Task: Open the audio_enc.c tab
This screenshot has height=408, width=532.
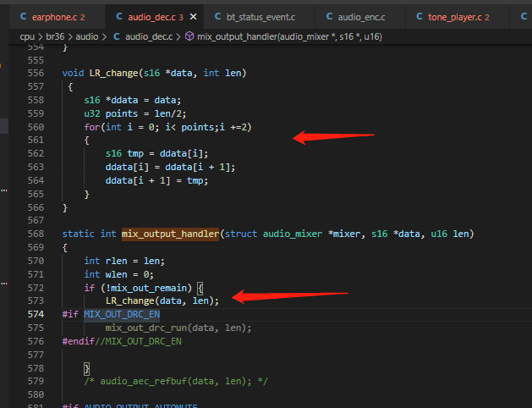Action: [361, 17]
